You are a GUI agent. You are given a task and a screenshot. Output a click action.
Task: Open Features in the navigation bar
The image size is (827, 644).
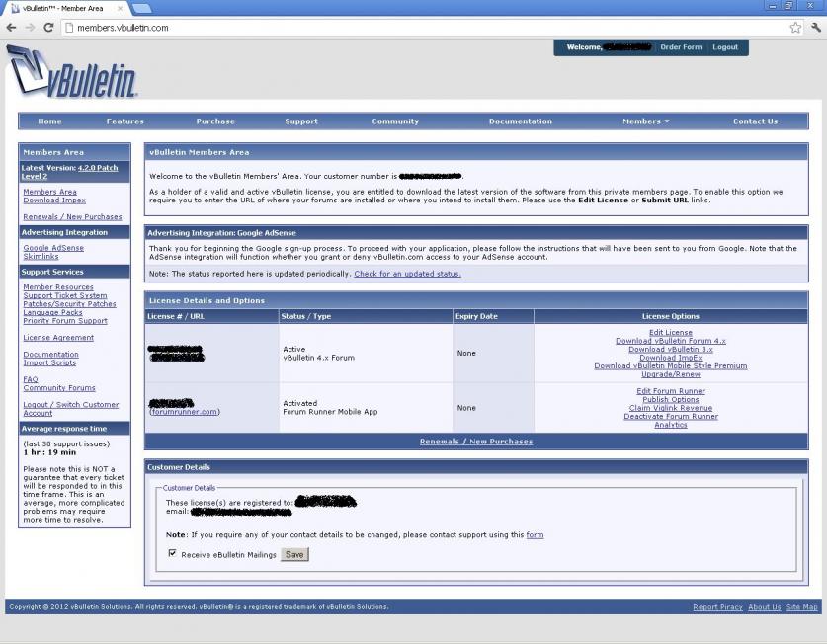pyautogui.click(x=125, y=121)
